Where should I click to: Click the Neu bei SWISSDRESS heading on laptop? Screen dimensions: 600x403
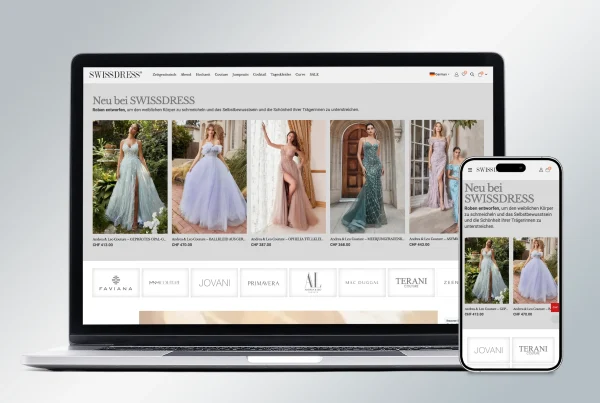pyautogui.click(x=143, y=100)
